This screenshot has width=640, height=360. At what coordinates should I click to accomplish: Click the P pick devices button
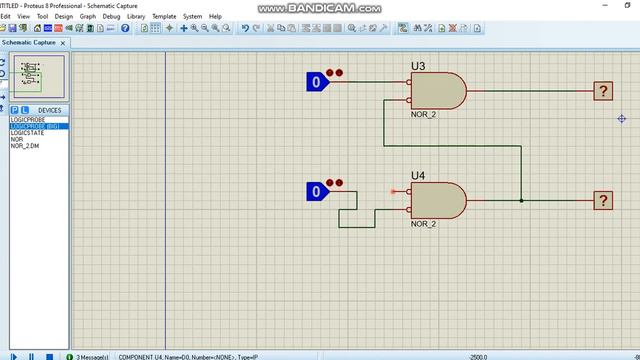[15, 110]
